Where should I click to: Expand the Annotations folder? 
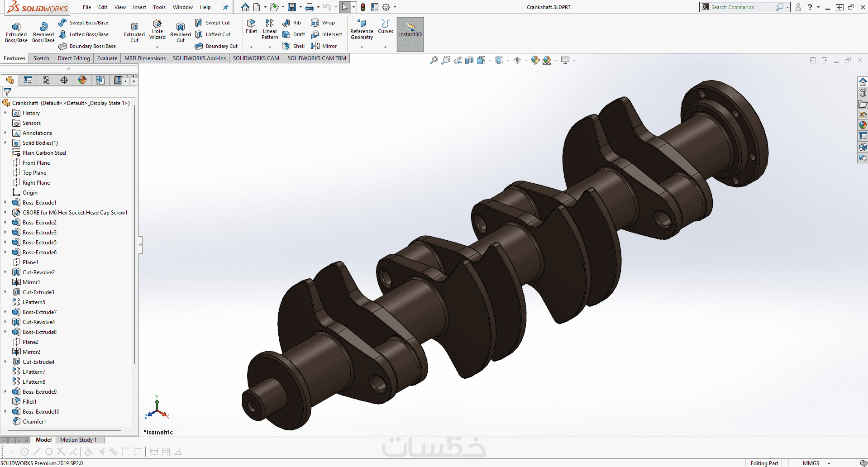[5, 133]
